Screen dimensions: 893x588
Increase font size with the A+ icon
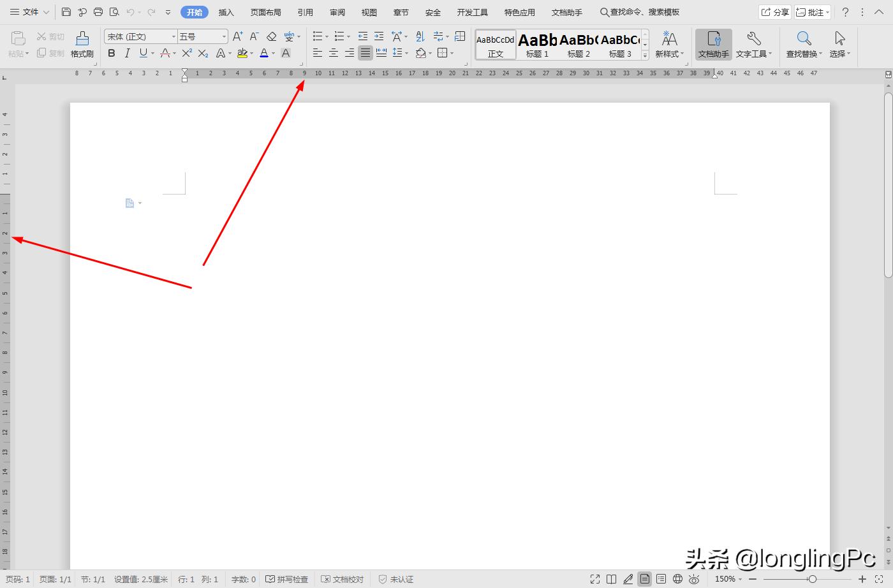click(x=237, y=36)
